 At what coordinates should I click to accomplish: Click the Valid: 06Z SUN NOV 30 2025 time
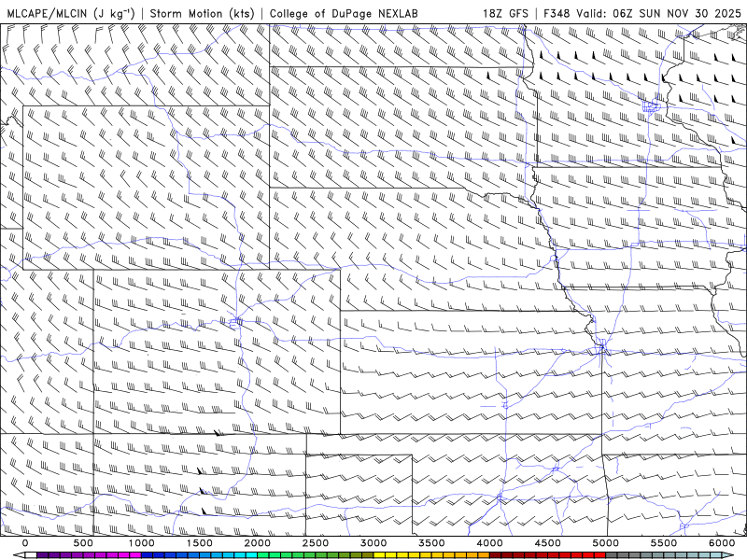(659, 13)
